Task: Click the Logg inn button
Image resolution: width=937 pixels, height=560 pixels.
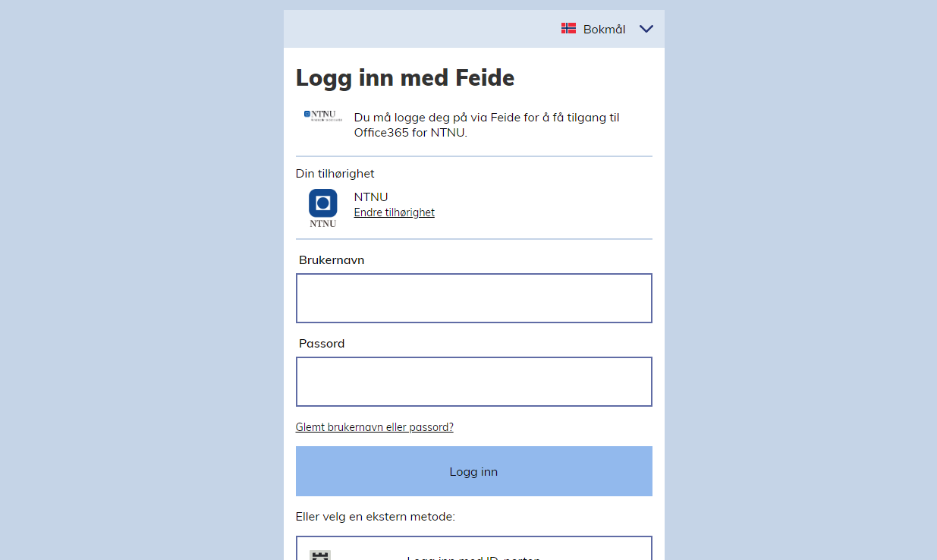Action: pyautogui.click(x=474, y=471)
